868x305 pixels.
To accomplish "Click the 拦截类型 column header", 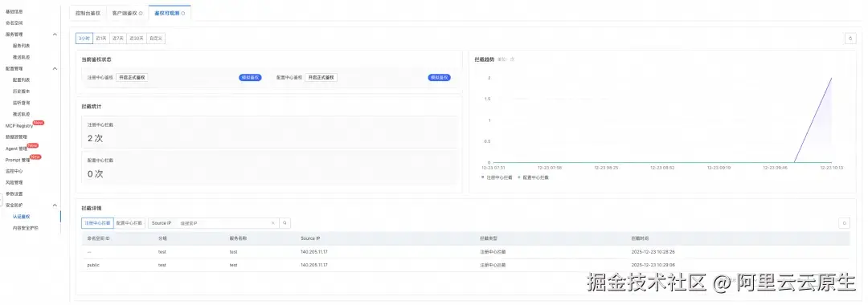I will tap(489, 238).
